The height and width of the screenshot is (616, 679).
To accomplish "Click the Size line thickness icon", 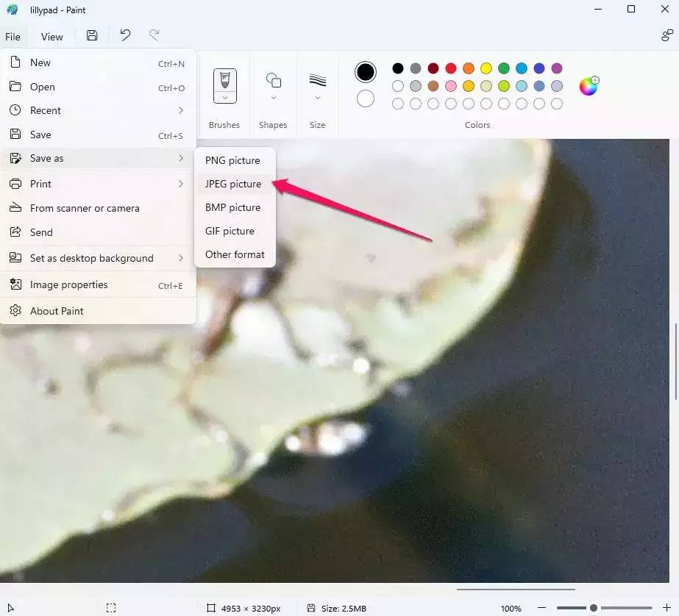I will [317, 80].
